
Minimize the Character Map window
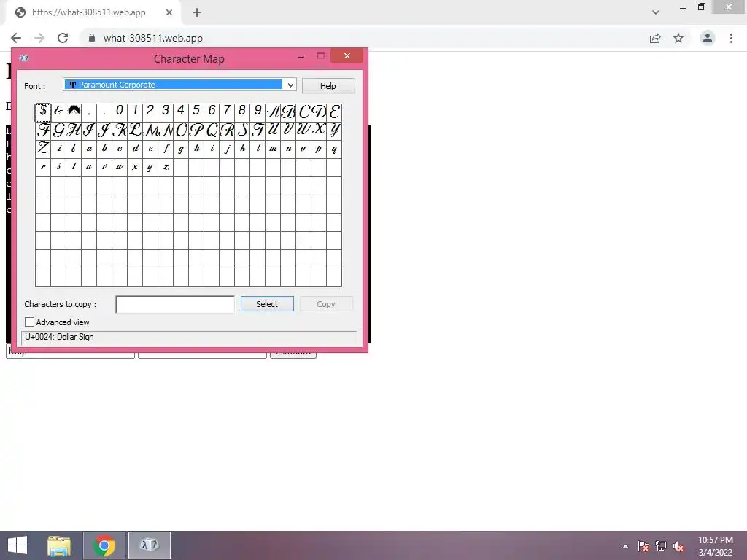pos(301,57)
